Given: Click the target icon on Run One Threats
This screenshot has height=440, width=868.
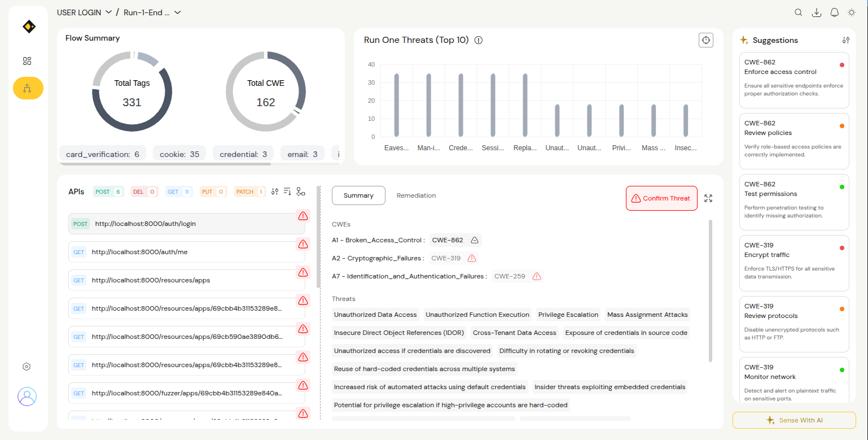Looking at the screenshot, I should 706,40.
